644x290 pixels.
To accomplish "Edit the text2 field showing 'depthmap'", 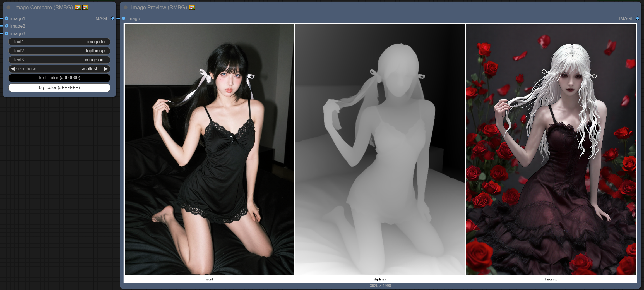I will pyautogui.click(x=59, y=51).
